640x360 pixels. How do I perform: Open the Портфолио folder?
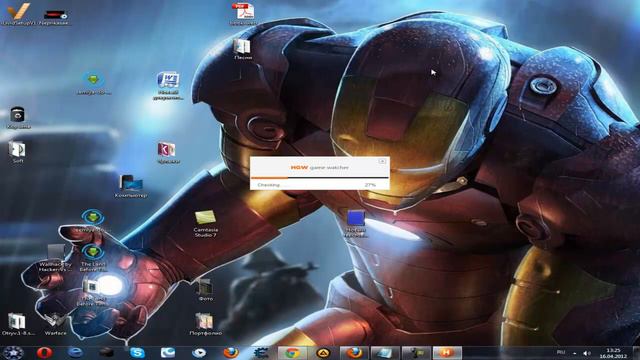click(x=204, y=321)
